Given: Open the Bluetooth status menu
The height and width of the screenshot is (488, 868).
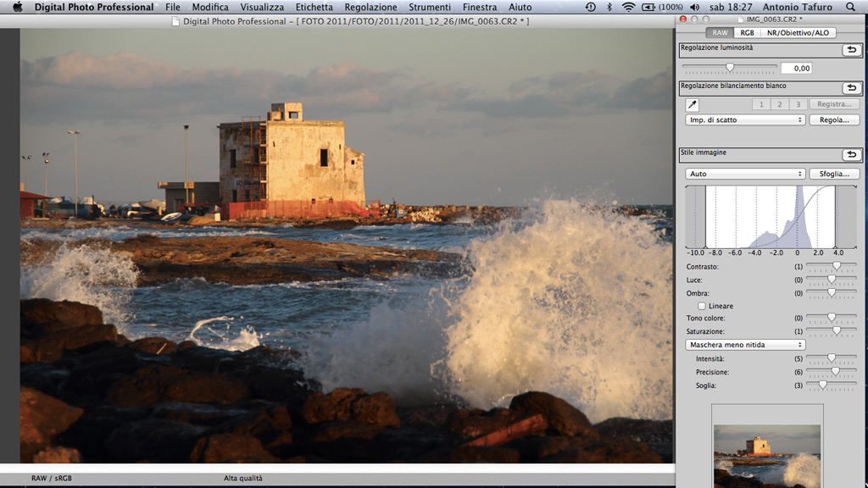Looking at the screenshot, I should pos(609,7).
